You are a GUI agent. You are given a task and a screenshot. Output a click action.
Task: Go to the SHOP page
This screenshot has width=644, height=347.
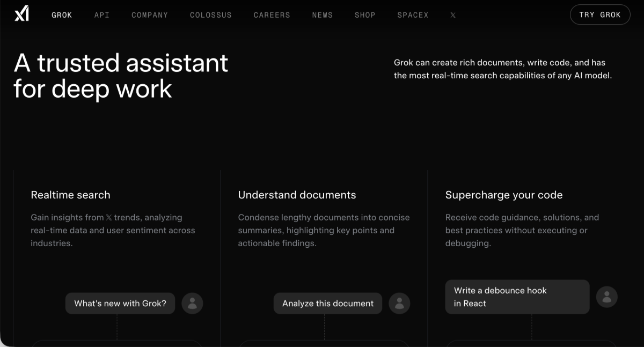tap(365, 15)
